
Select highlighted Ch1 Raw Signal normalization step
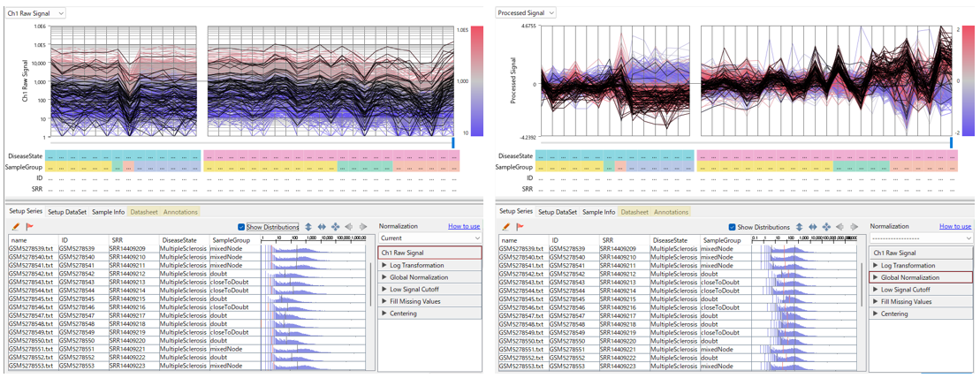pyautogui.click(x=430, y=253)
